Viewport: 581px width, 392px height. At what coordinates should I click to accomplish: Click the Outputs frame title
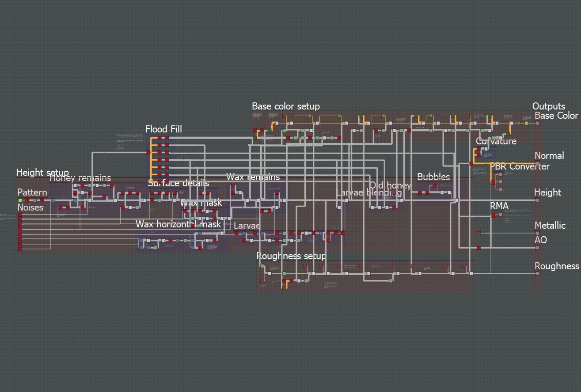pyautogui.click(x=549, y=106)
